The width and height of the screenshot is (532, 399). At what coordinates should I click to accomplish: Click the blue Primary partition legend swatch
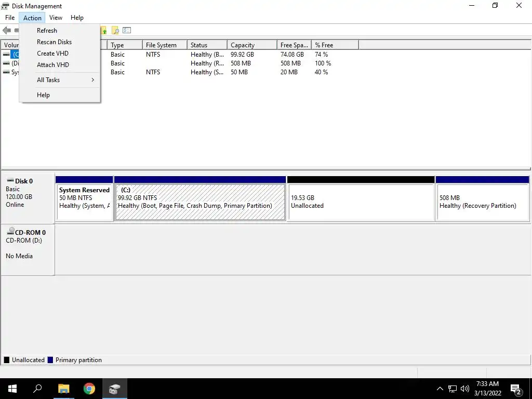click(x=50, y=360)
